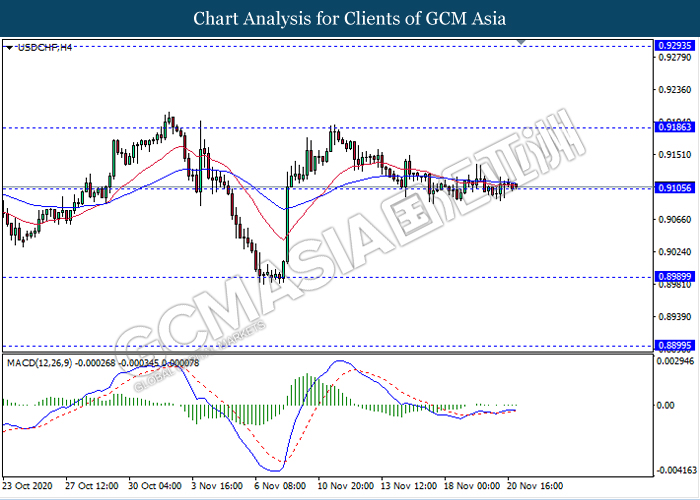Click the 6 Nov 08:00 time label

(x=281, y=485)
